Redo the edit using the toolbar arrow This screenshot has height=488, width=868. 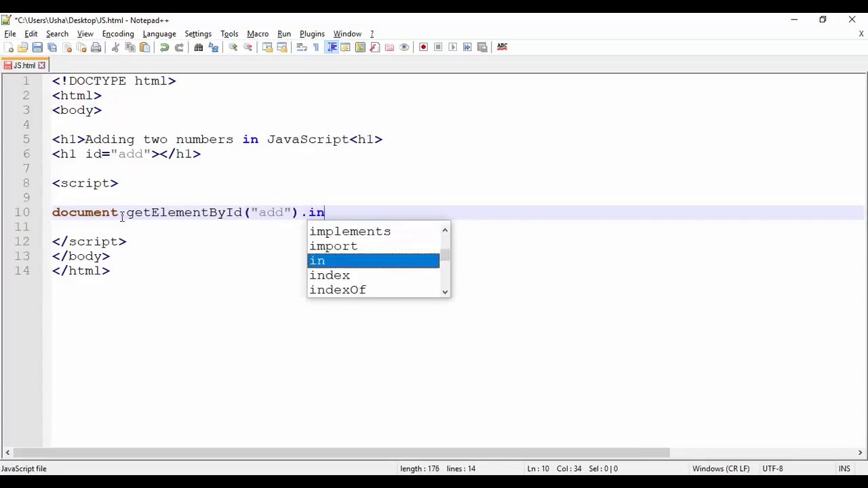click(179, 47)
